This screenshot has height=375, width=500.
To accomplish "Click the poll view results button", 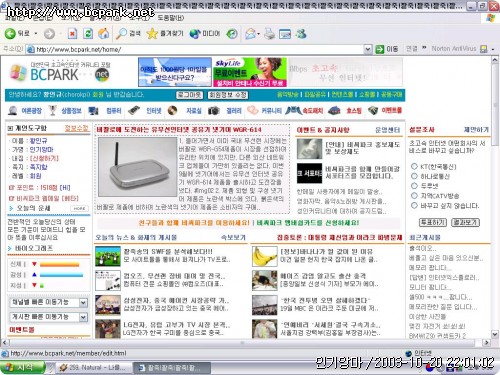I will click(x=465, y=222).
